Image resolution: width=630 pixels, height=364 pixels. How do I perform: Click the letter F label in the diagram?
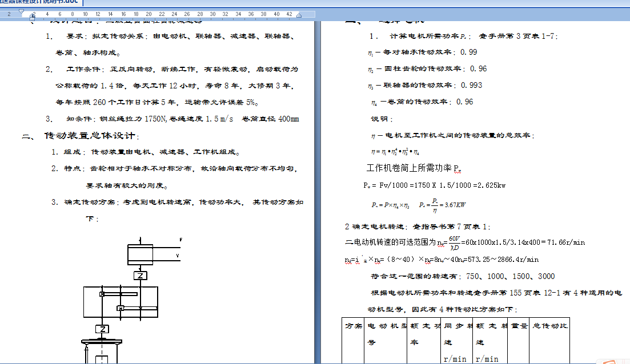click(x=181, y=240)
